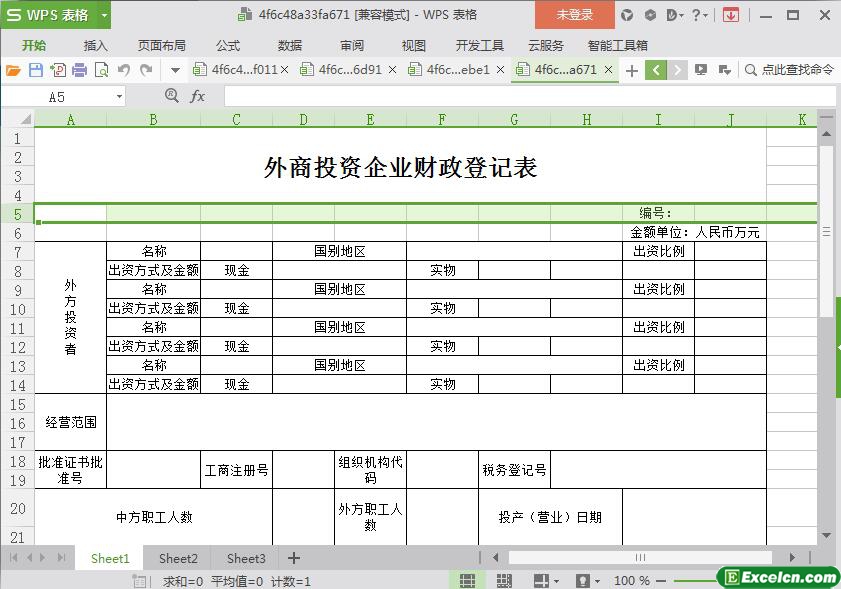Click horizontal scrollbar right arrow

tap(792, 558)
